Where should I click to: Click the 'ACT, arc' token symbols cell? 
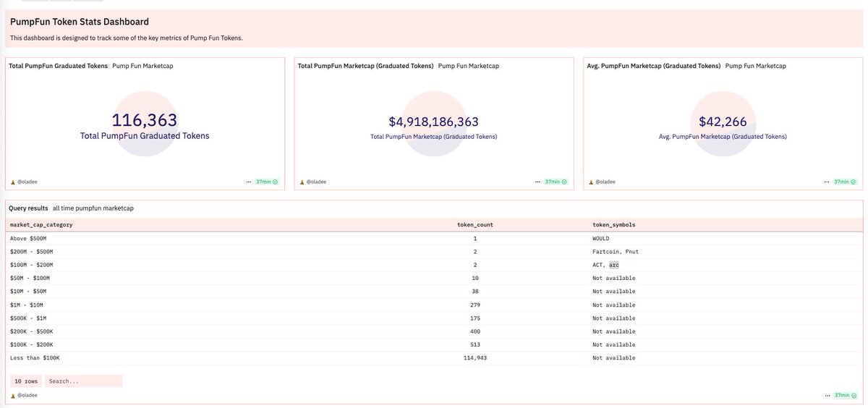[606, 265]
